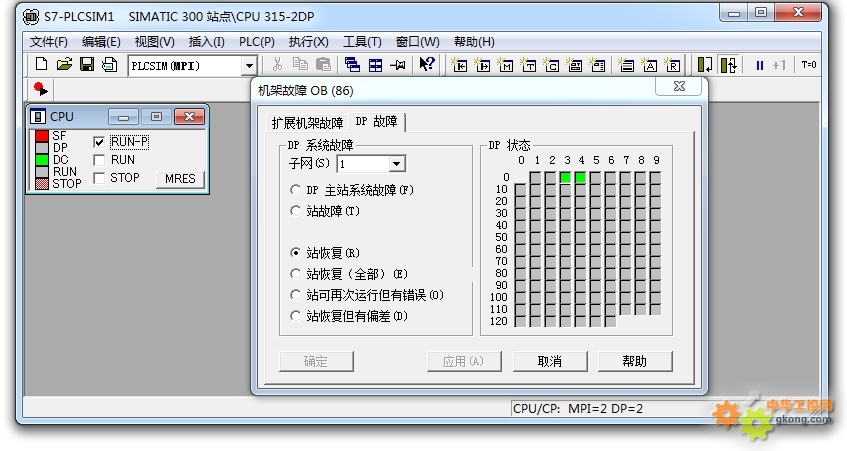The image size is (847, 451).
Task: Switch to continuous scan mode
Action: click(x=729, y=65)
